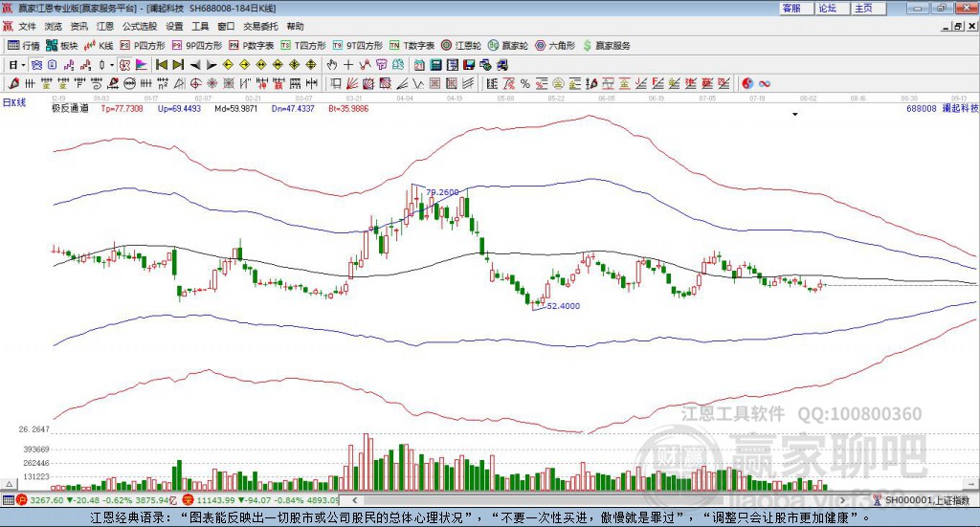Click the yin-yang Taiji icon
The image size is (980, 527).
[x=747, y=83]
